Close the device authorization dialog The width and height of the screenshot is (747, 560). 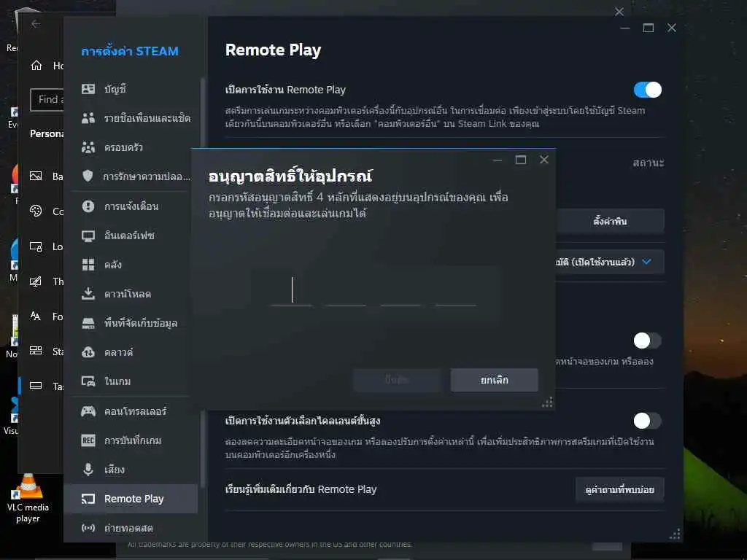pyautogui.click(x=544, y=160)
